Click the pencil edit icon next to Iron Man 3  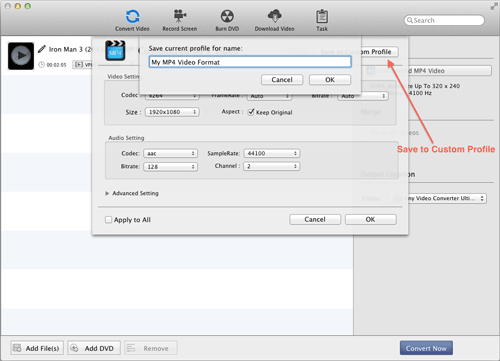tap(42, 49)
